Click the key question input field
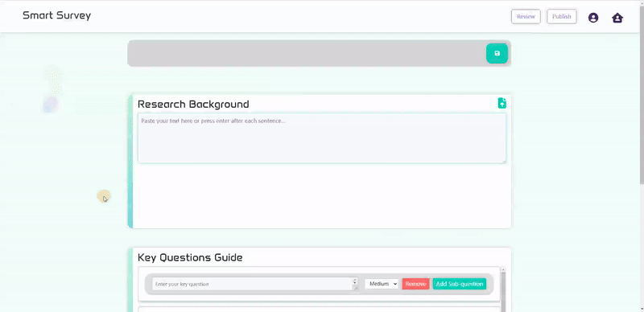644x312 pixels. (255, 284)
